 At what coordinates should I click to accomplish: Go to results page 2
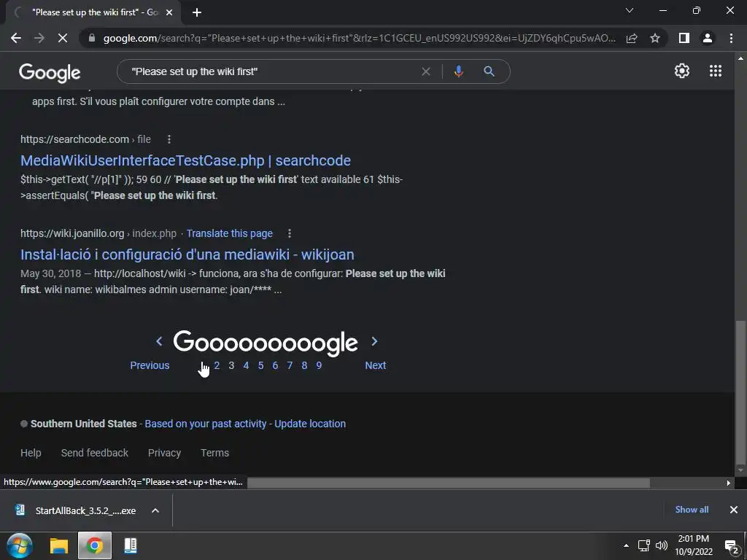[217, 365]
